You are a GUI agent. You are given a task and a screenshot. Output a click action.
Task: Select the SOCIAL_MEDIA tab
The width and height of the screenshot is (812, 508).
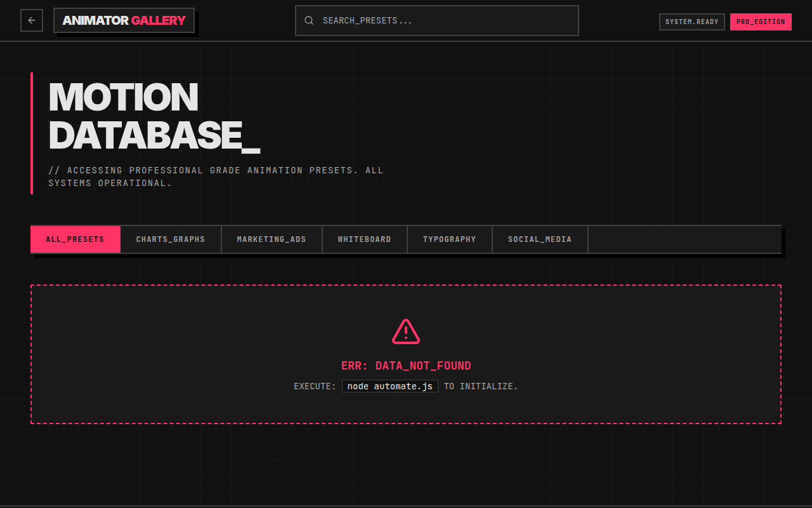(x=540, y=239)
